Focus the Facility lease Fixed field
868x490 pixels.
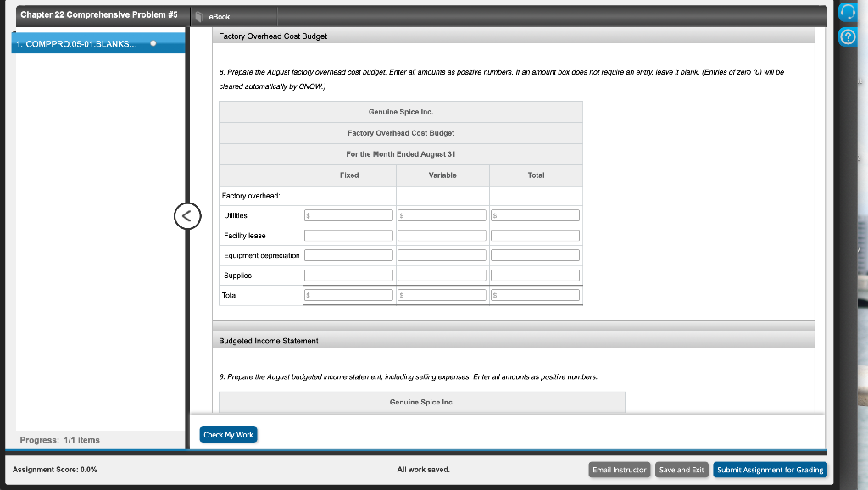click(x=348, y=236)
